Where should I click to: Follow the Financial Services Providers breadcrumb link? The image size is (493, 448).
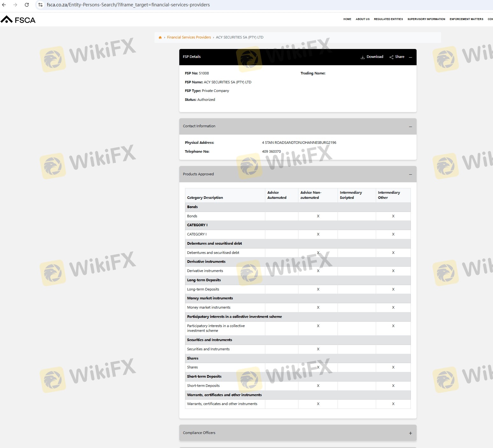tap(189, 38)
